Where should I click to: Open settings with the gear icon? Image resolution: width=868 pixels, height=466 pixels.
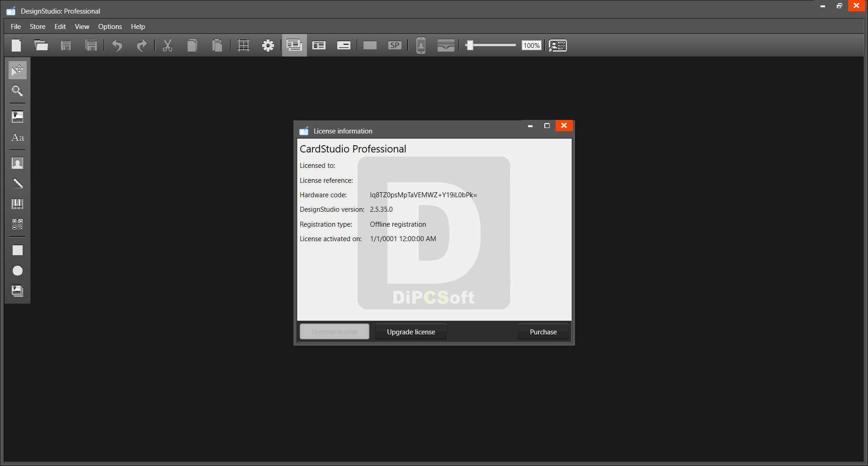268,45
